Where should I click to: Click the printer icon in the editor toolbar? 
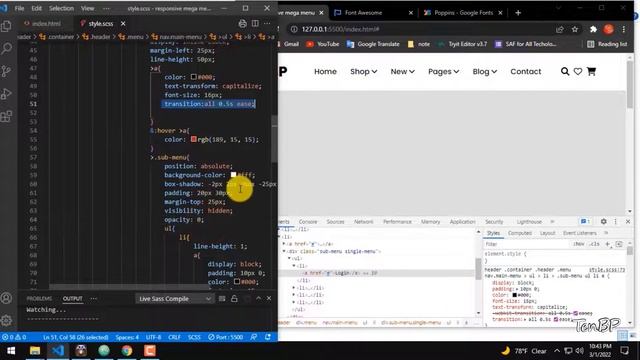242,24
